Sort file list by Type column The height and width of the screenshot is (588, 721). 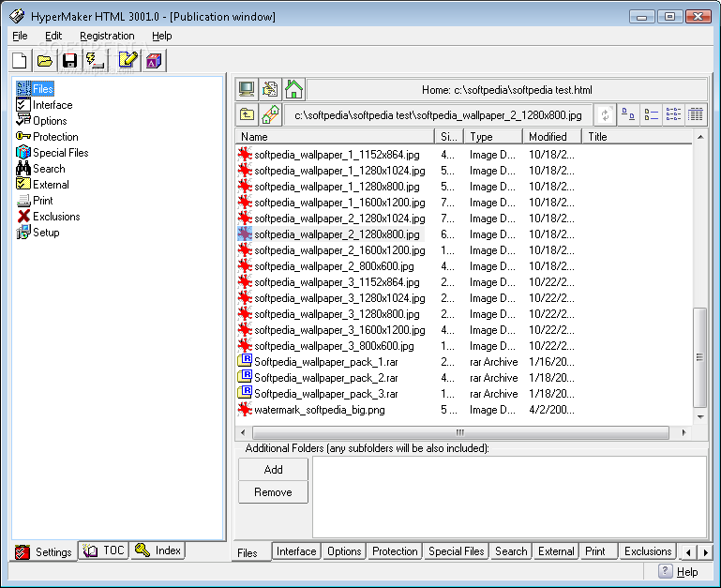pyautogui.click(x=493, y=137)
